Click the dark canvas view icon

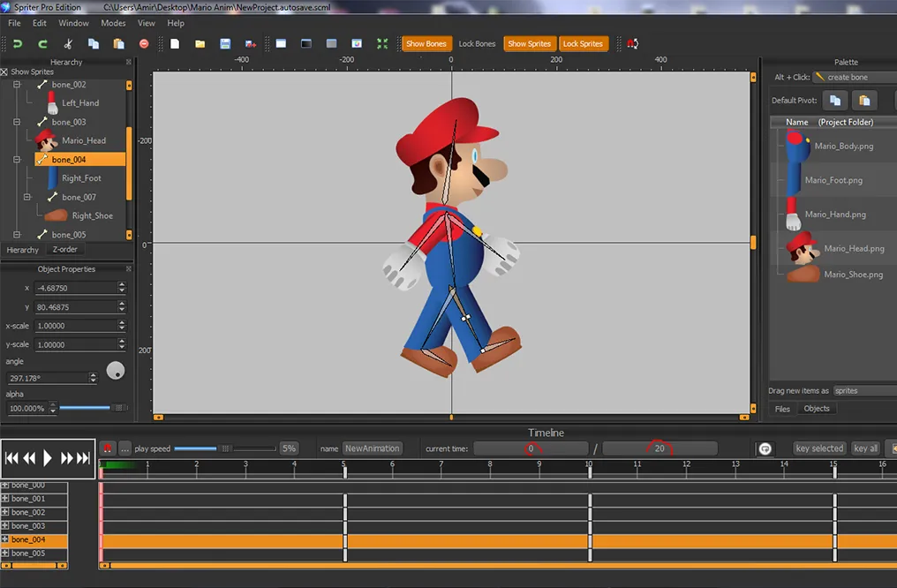[306, 44]
